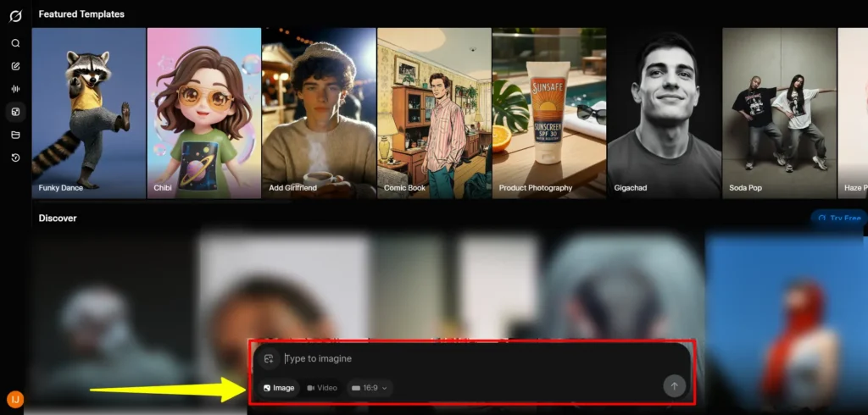Screen dimensions: 868x415
Task: Open the Chibi template
Action: [x=203, y=113]
